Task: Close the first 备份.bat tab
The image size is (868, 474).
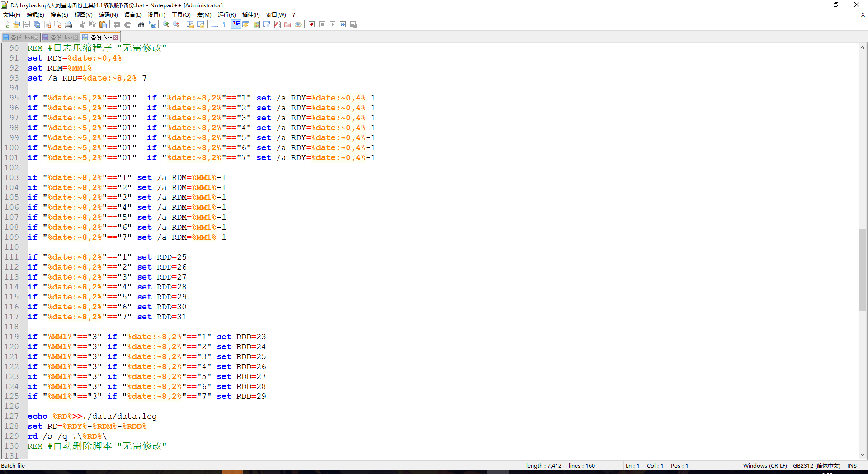Action: point(36,38)
